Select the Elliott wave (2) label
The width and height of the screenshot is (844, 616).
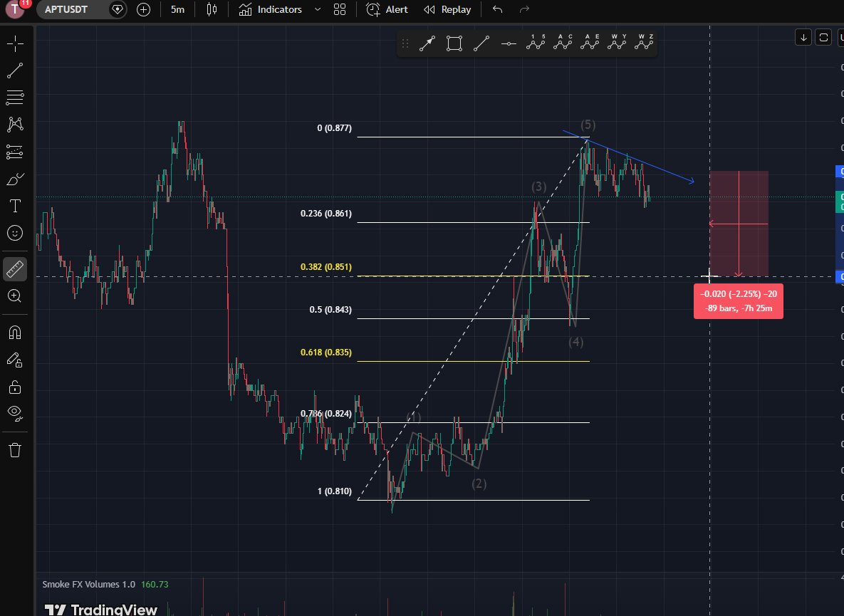coord(479,484)
